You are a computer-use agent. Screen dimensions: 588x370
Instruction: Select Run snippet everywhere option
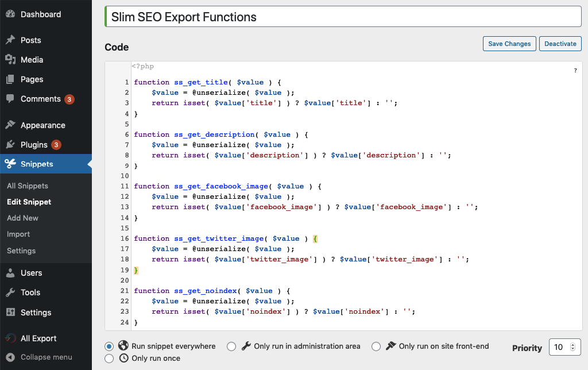pyautogui.click(x=109, y=346)
